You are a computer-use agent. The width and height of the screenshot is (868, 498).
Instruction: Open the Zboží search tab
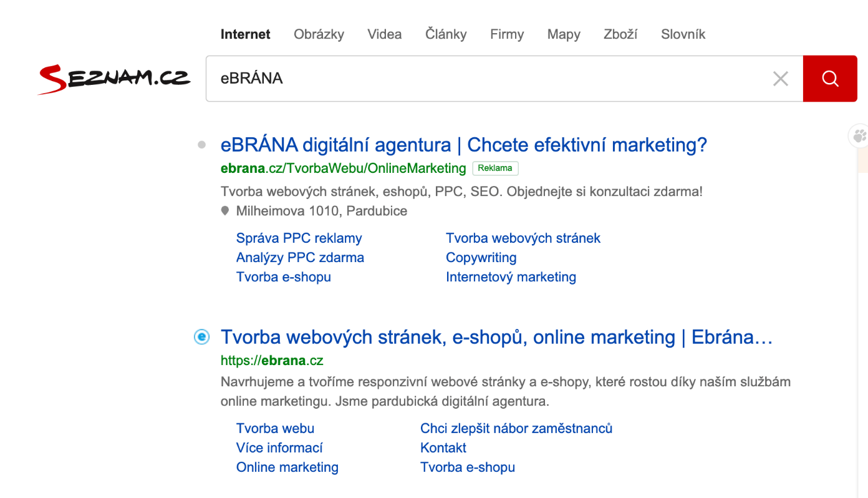click(x=620, y=34)
